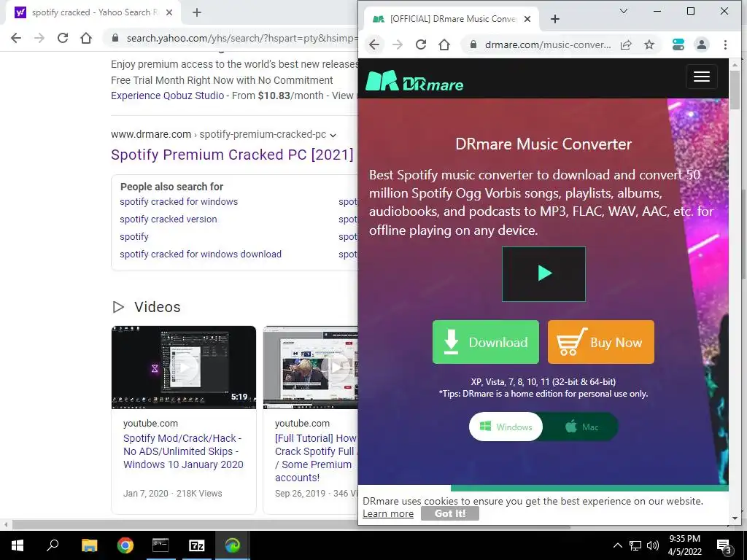Show hidden system tray icons
This screenshot has height=560, width=747.
pyautogui.click(x=617, y=545)
